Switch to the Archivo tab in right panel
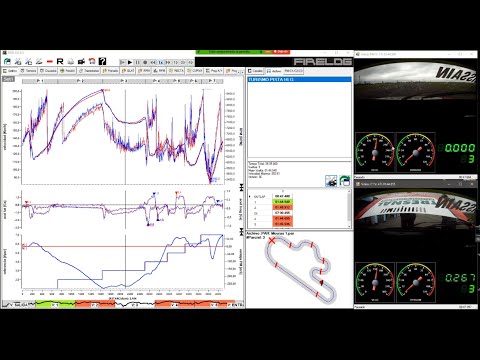 274,71
